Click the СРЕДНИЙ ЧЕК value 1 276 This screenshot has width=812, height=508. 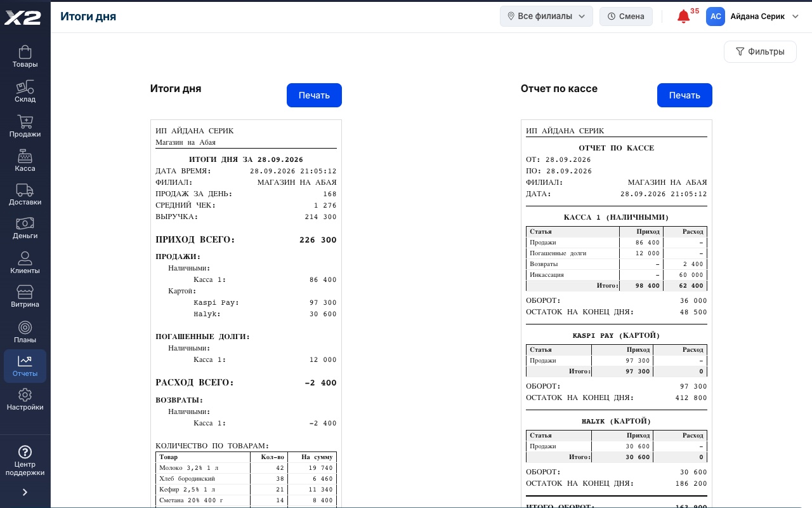pos(325,206)
